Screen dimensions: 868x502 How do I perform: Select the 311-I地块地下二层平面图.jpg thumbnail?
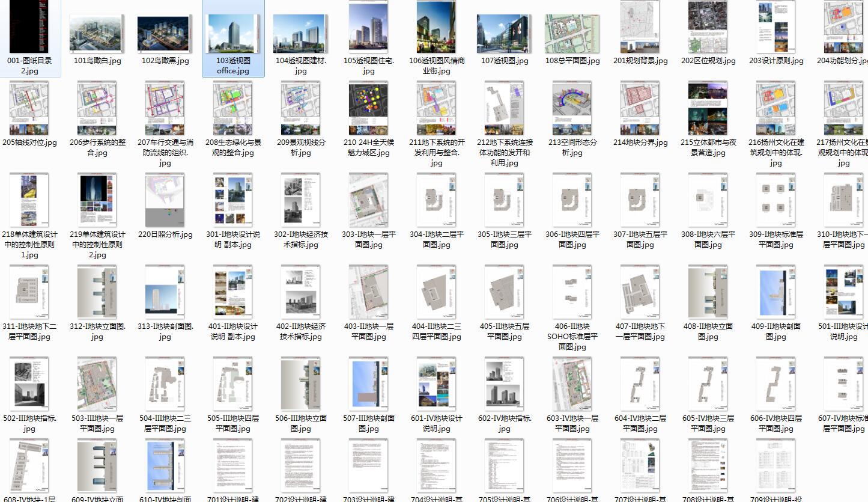[29, 293]
